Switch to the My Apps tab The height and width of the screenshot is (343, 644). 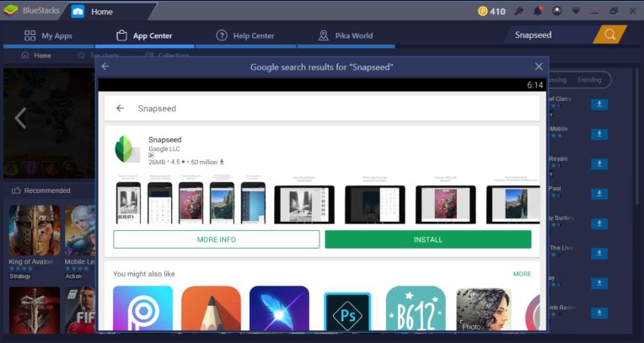pos(48,35)
